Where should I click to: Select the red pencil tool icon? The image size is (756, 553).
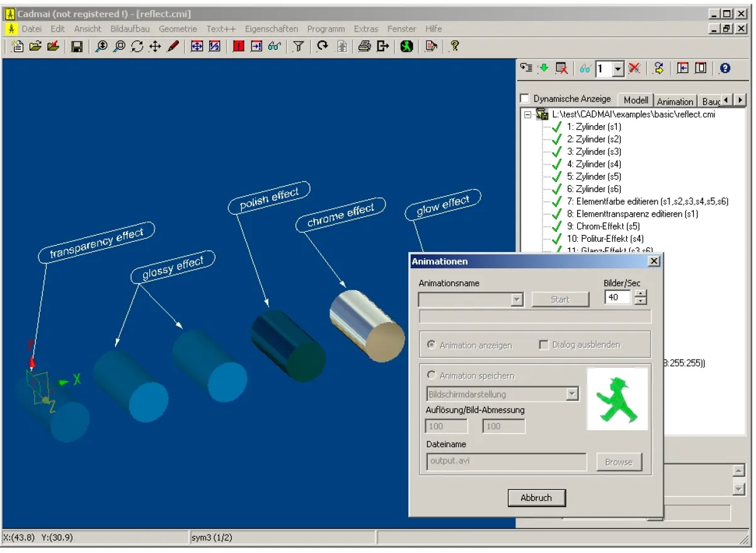point(173,47)
